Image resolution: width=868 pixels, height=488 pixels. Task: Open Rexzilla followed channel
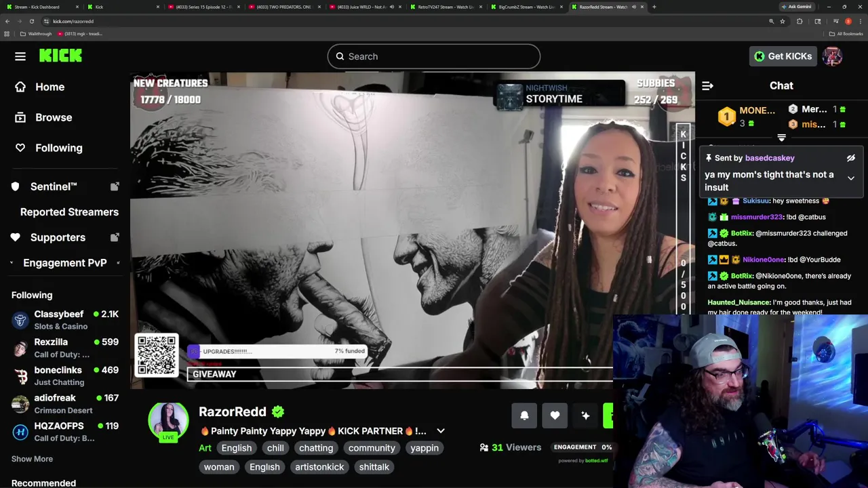65,348
